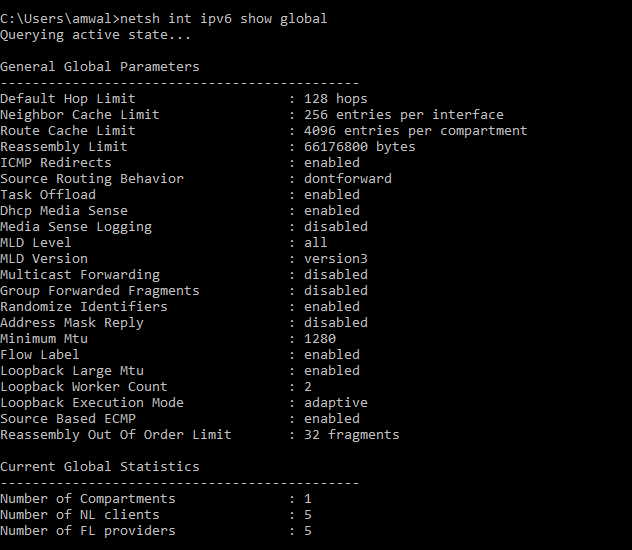This screenshot has height=550, width=632.
Task: Click the "Multicast Forwarding" label
Action: click(80, 275)
